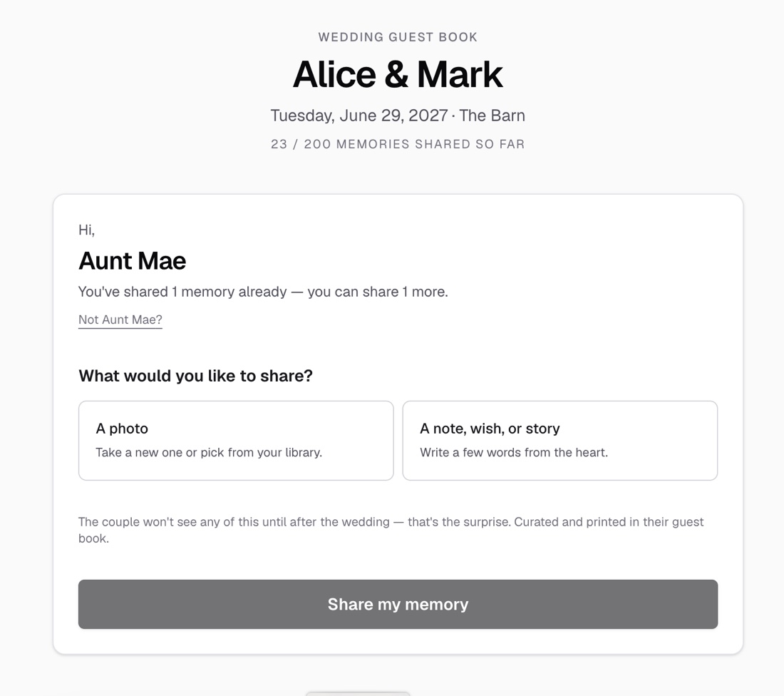Click the surprise disclaimer about the couple
This screenshot has height=696, width=784.
coord(391,530)
